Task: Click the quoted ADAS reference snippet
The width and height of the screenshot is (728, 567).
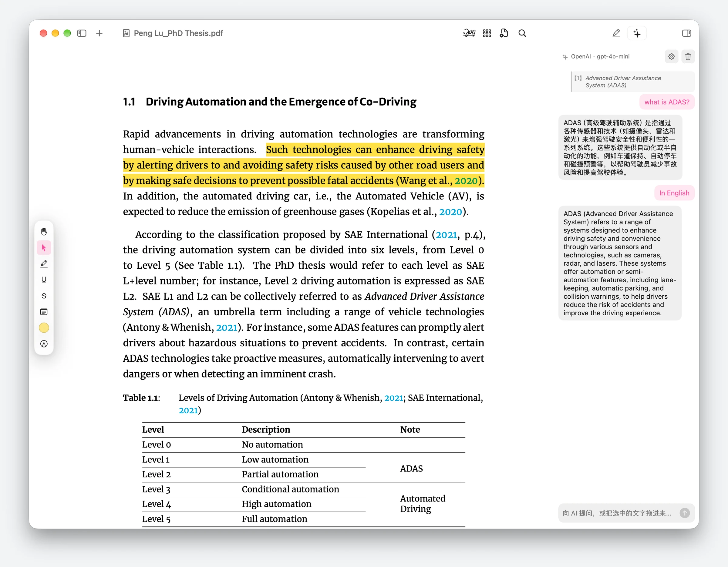Action: [633, 82]
